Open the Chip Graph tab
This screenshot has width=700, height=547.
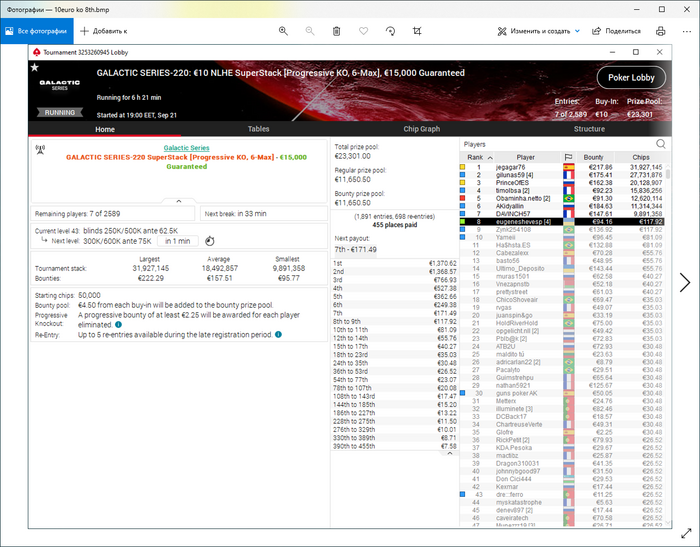[421, 129]
